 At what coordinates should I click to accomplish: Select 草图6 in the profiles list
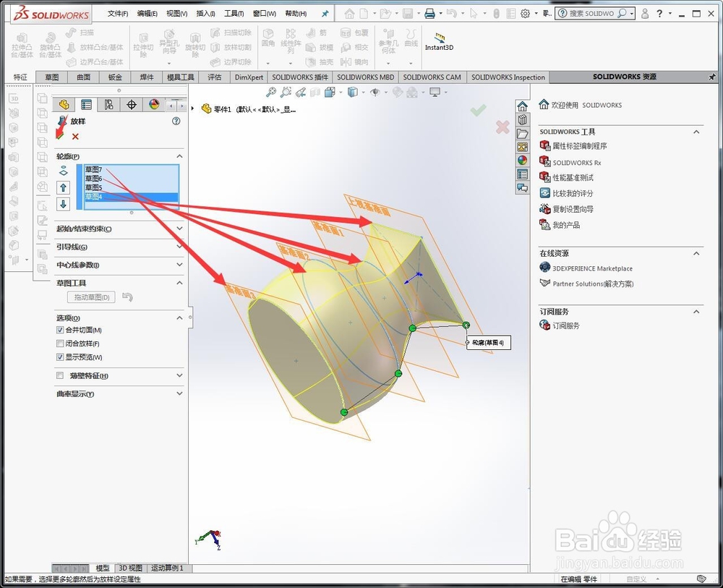93,179
